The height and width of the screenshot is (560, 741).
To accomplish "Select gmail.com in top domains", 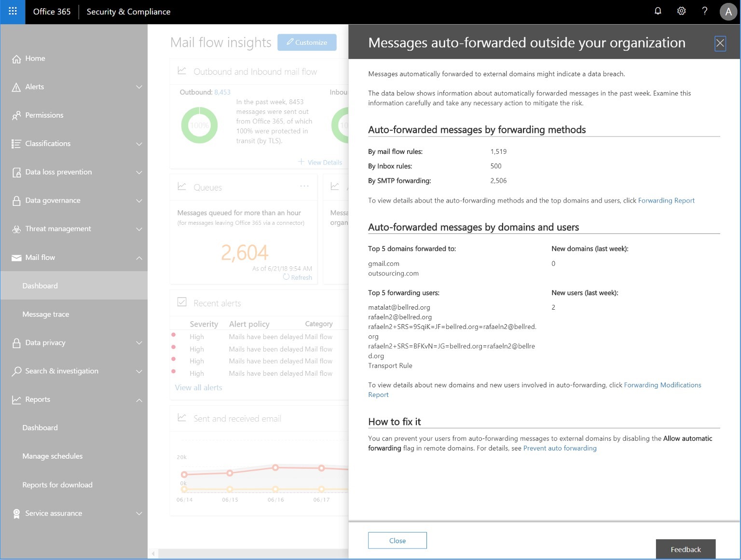I will 384,264.
